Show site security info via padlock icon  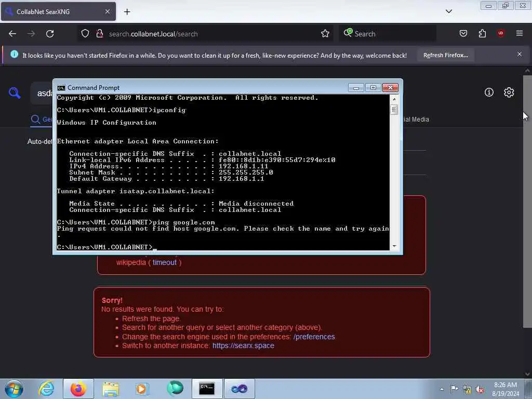pyautogui.click(x=99, y=34)
